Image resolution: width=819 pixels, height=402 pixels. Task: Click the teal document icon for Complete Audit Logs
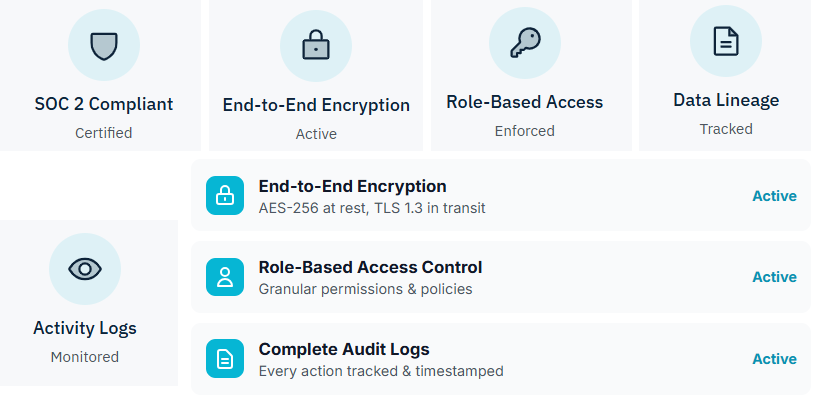click(225, 359)
